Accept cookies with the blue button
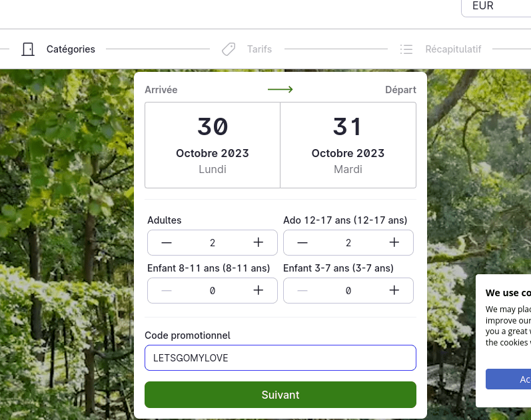The image size is (531, 420). 508,379
